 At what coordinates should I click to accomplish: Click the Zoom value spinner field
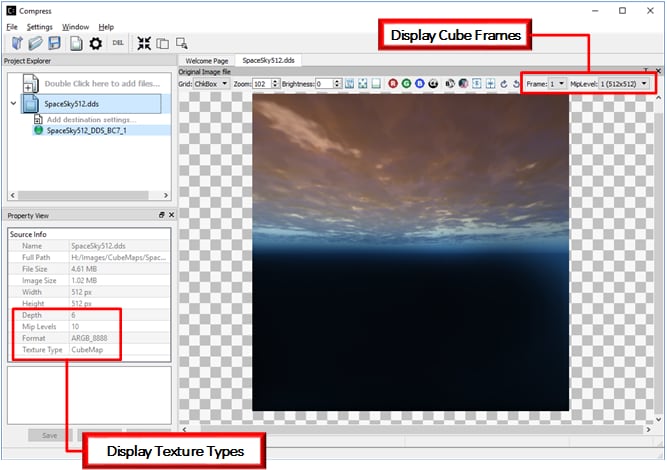tap(260, 84)
